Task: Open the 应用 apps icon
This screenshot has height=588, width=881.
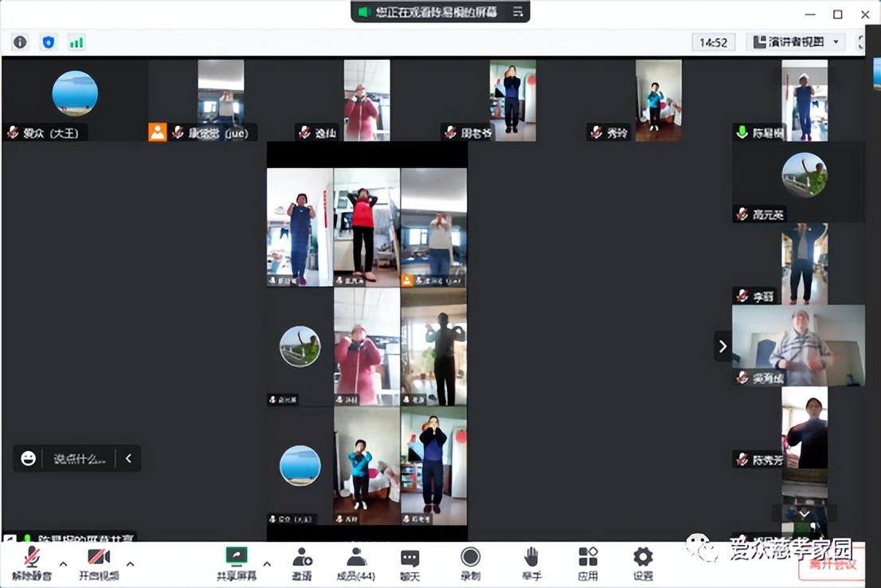Action: click(588, 562)
